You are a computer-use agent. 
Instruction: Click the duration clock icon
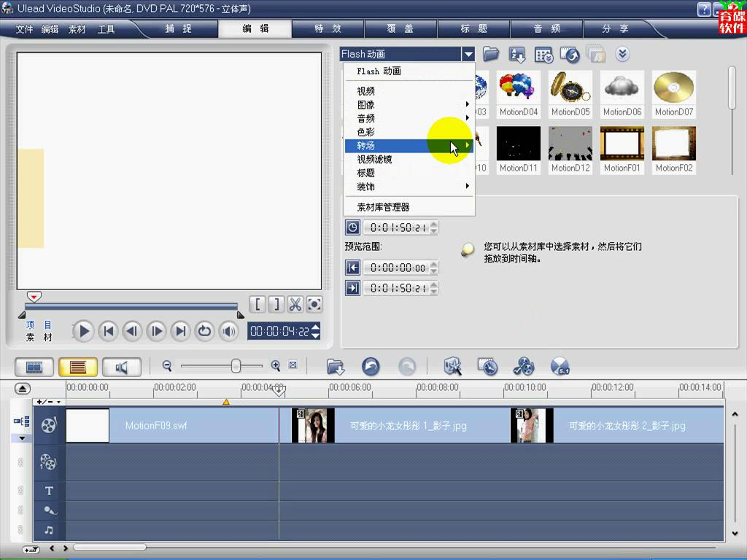(352, 227)
